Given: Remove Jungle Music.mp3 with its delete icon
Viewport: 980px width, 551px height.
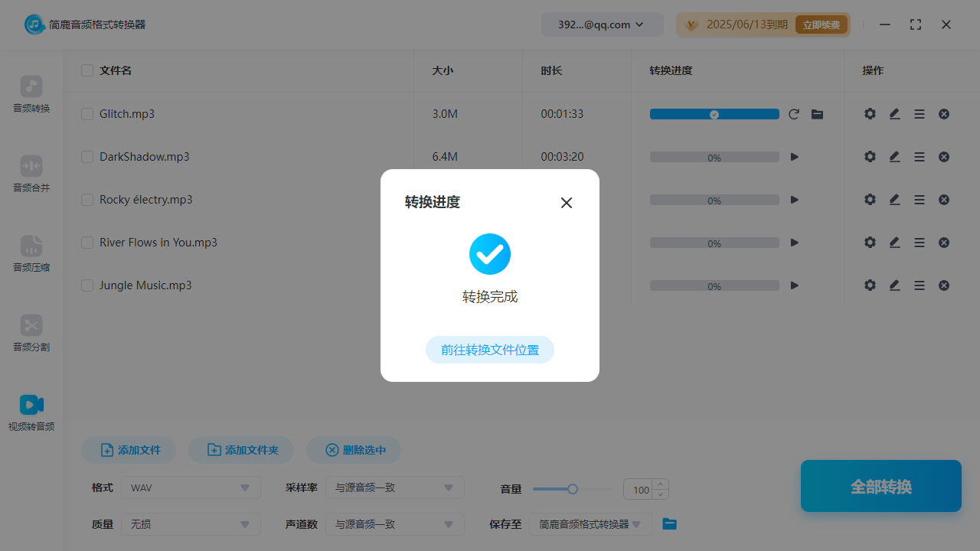Looking at the screenshot, I should [x=944, y=285].
